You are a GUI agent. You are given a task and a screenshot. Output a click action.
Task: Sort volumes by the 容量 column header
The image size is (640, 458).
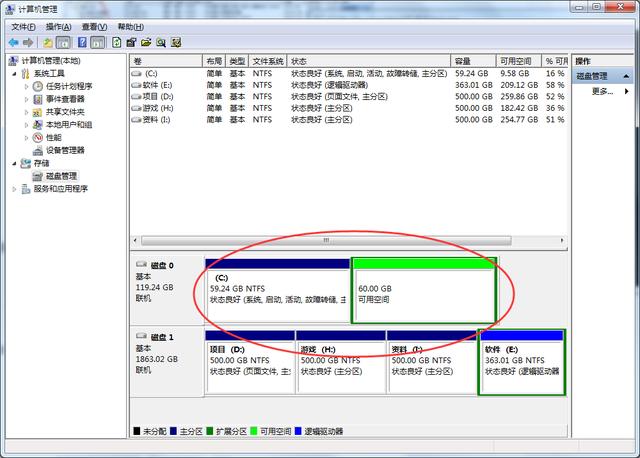[472, 61]
